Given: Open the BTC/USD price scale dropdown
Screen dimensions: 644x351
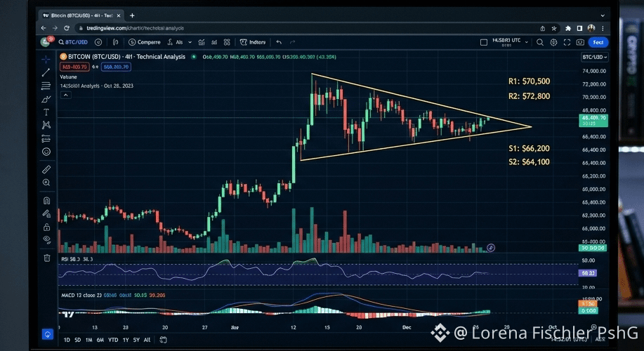Looking at the screenshot, I should pos(594,57).
